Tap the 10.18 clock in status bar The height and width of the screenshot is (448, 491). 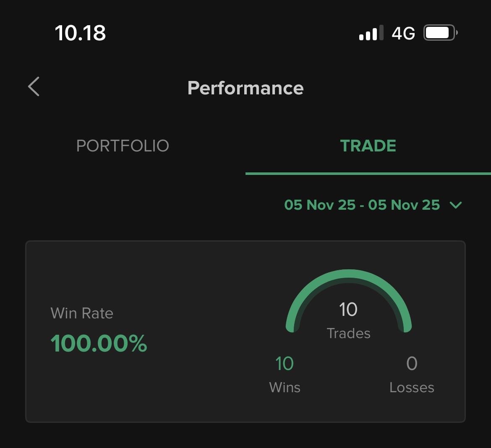coord(80,33)
